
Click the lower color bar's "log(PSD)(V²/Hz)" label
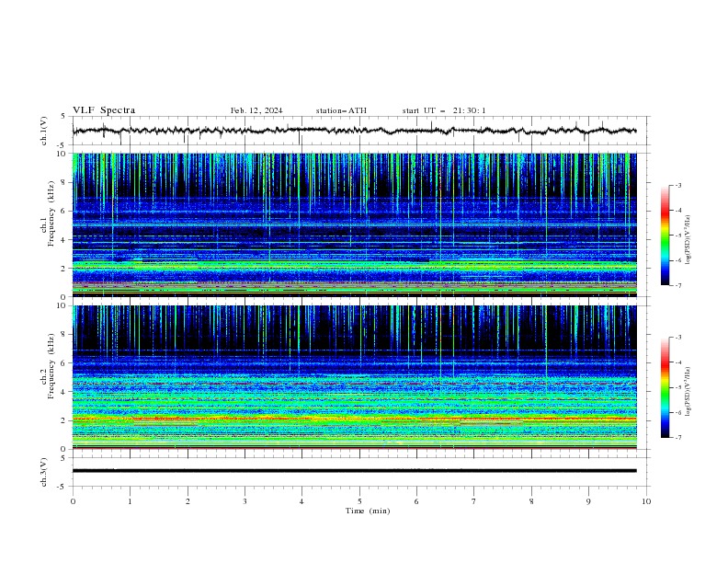[688, 392]
